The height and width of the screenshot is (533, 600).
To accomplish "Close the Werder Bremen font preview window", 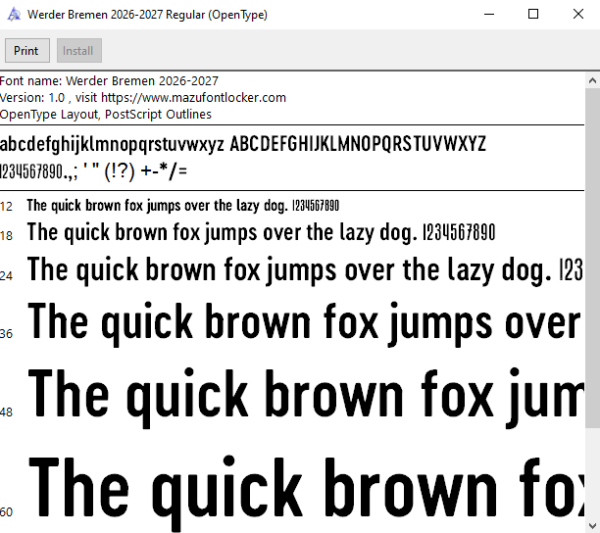I will click(578, 15).
